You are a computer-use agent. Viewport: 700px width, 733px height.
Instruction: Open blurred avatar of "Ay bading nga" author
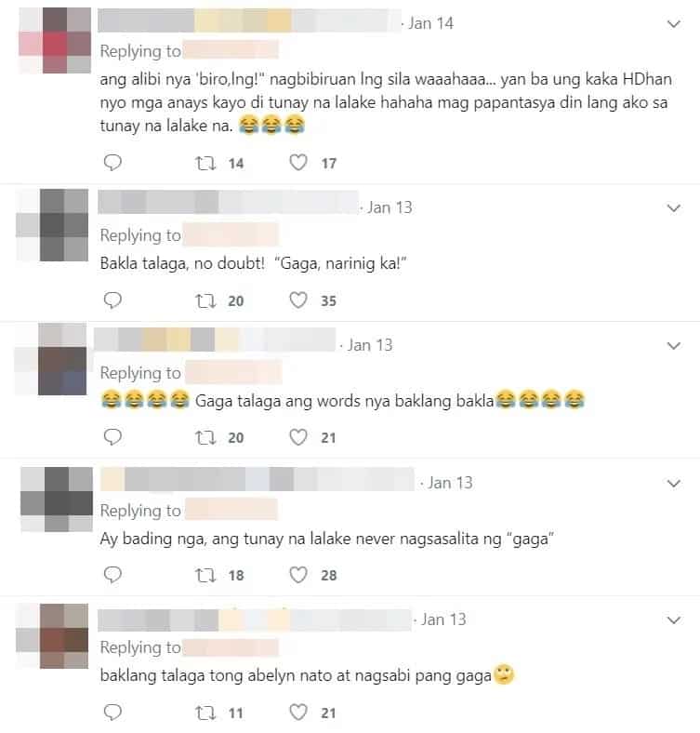pyautogui.click(x=57, y=500)
